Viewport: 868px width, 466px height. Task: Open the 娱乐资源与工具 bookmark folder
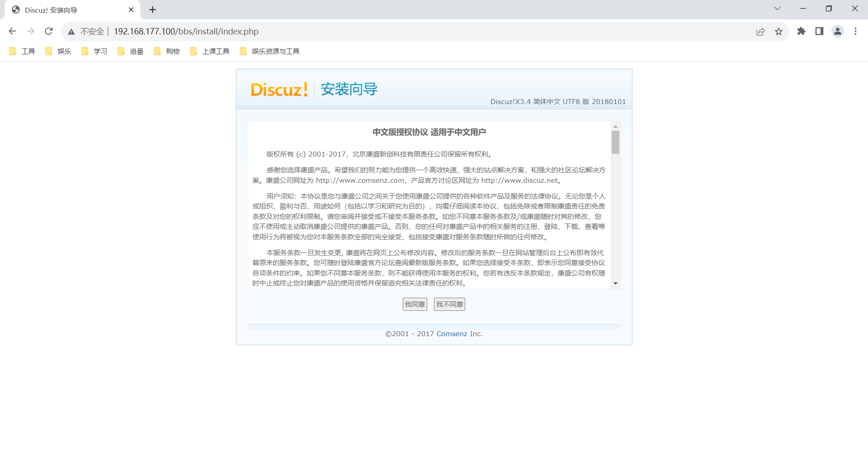coord(270,51)
